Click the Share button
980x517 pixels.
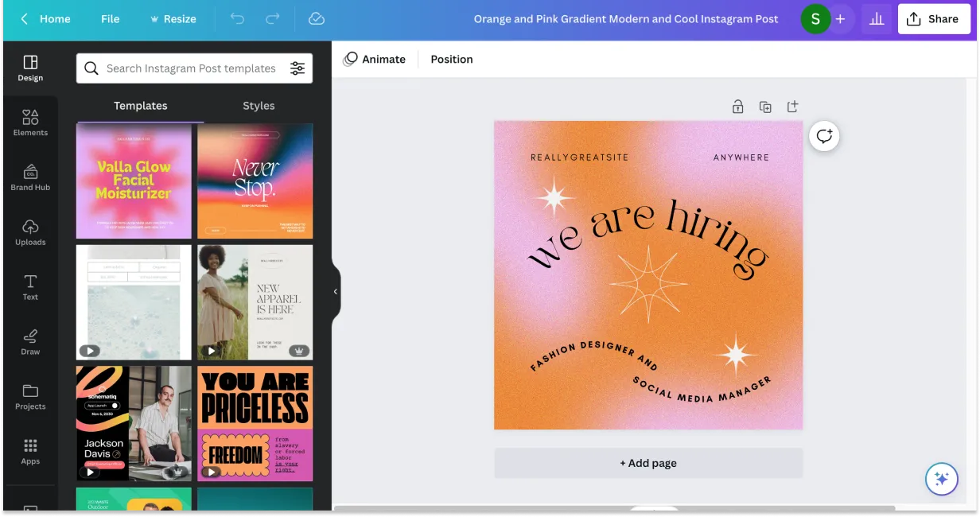tap(934, 19)
